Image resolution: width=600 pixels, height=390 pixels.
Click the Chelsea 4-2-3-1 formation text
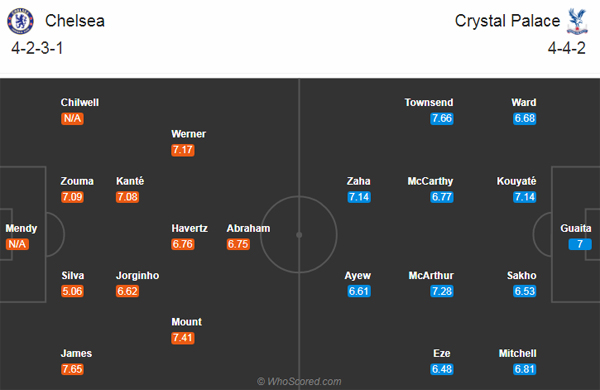coord(37,49)
